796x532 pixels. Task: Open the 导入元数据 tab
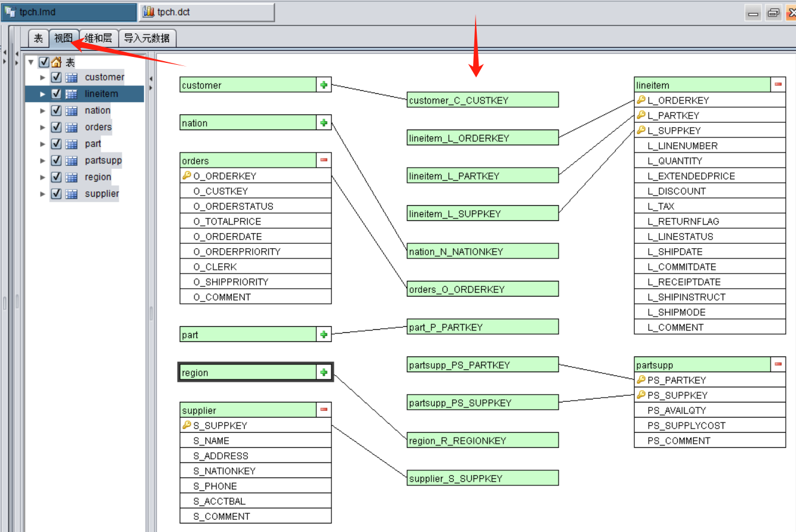coord(147,39)
